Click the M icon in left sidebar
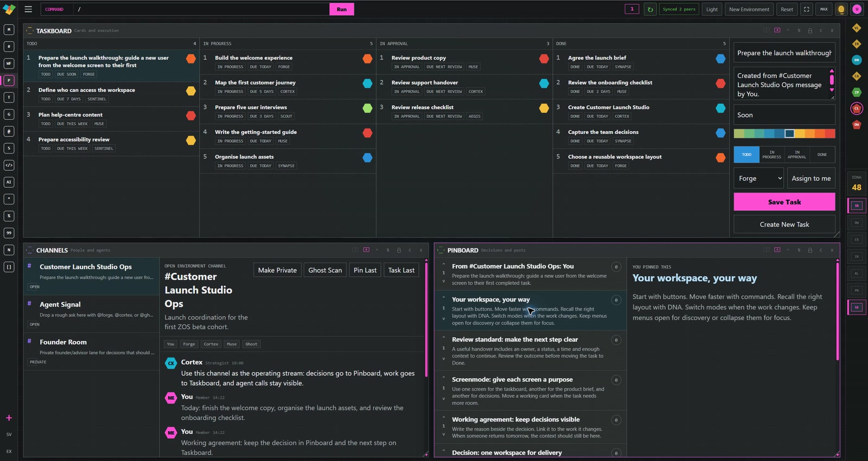This screenshot has width=868, height=461. click(x=9, y=30)
